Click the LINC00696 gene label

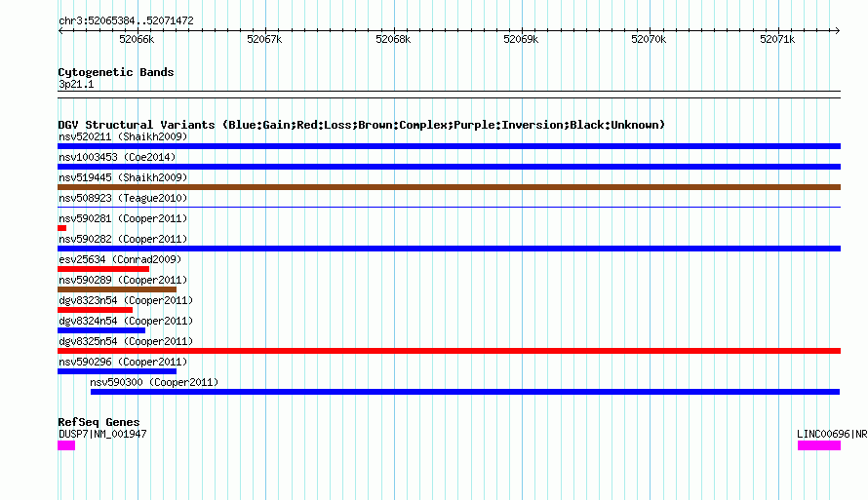click(x=832, y=434)
